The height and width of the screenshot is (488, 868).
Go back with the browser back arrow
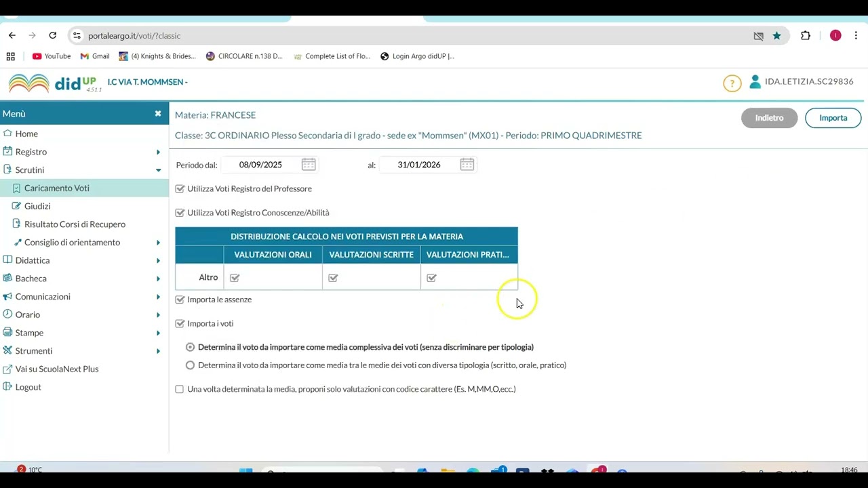click(x=12, y=35)
